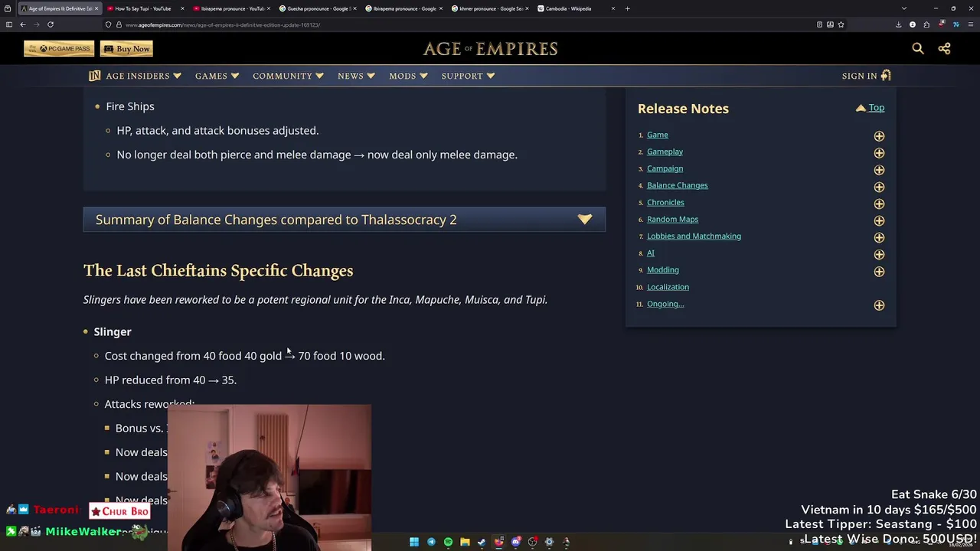Open the Chronicles link
The width and height of the screenshot is (980, 551).
click(x=665, y=202)
